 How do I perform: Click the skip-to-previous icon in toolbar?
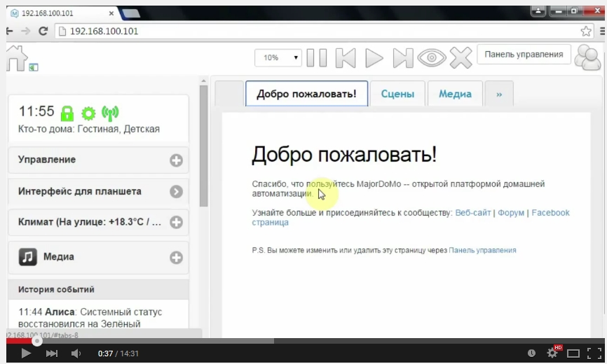tap(346, 58)
